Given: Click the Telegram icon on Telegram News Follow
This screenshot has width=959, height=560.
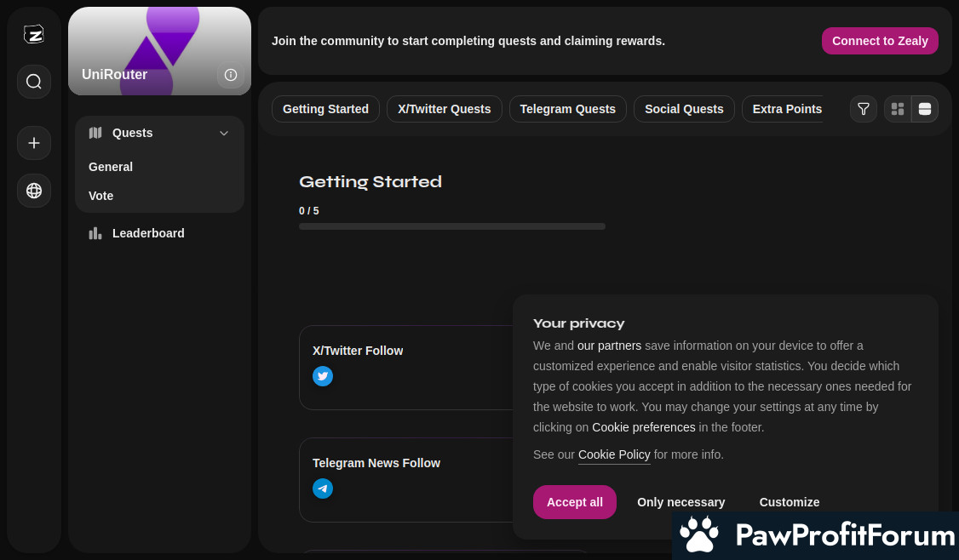Looking at the screenshot, I should 323,489.
